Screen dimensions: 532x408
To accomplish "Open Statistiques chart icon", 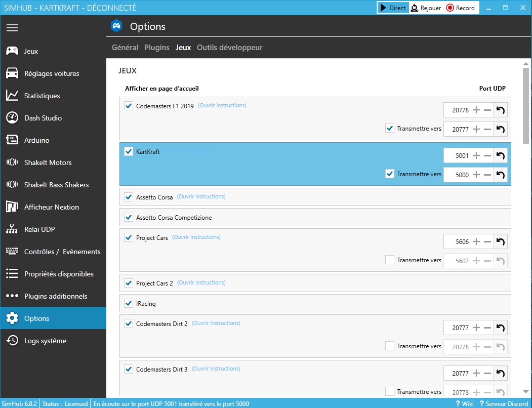I will pos(12,96).
